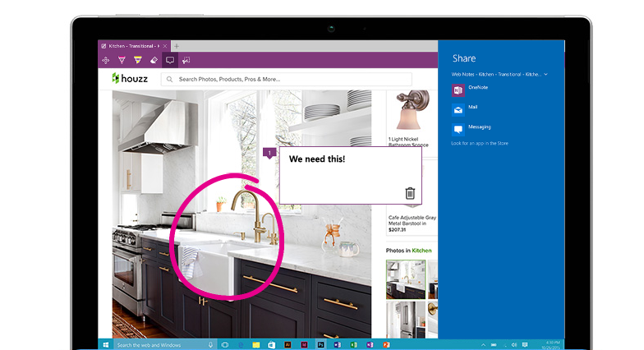Image resolution: width=644 pixels, height=350 pixels.
Task: Click the note marker numbered 1
Action: tap(269, 153)
